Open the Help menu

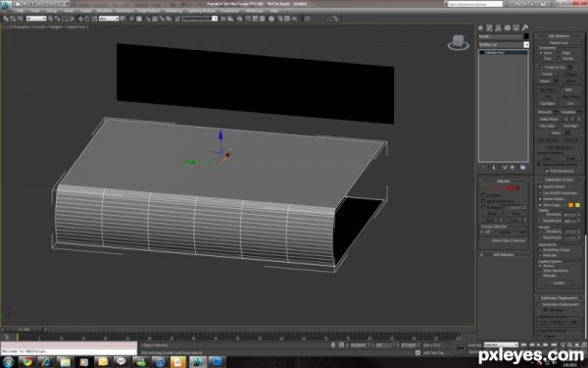(273, 11)
